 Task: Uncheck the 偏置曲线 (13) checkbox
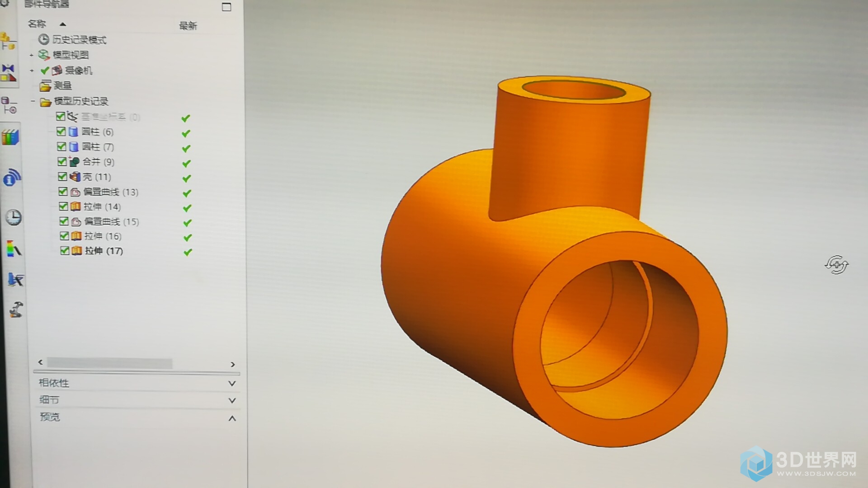(63, 192)
